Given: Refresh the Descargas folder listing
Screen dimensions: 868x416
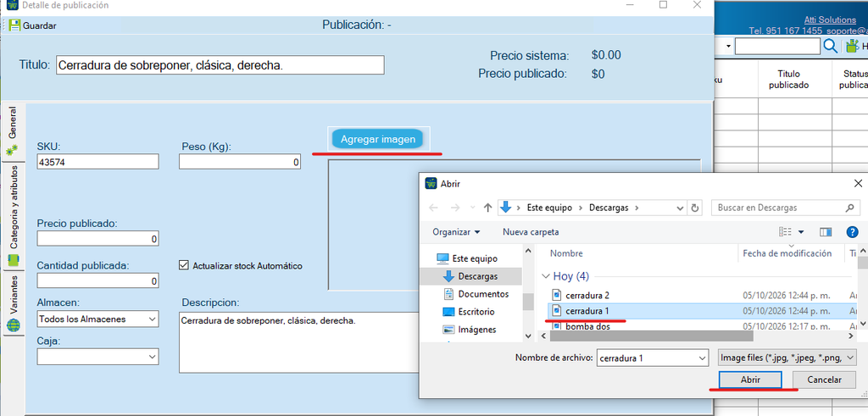Looking at the screenshot, I should coord(695,208).
